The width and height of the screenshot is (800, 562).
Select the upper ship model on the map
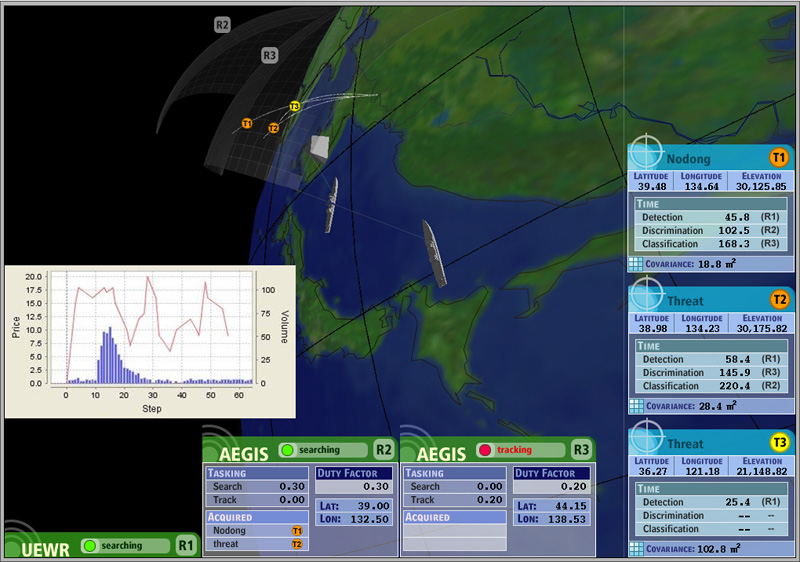point(332,205)
